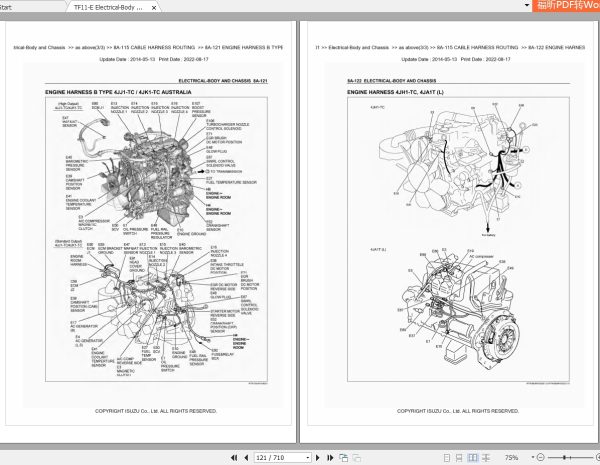Click the page number field 121 / 710

pos(280,457)
